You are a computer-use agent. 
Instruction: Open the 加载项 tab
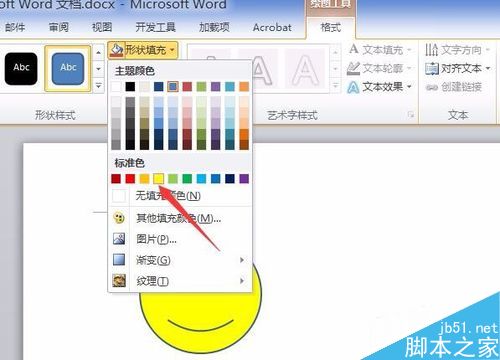[x=214, y=27]
